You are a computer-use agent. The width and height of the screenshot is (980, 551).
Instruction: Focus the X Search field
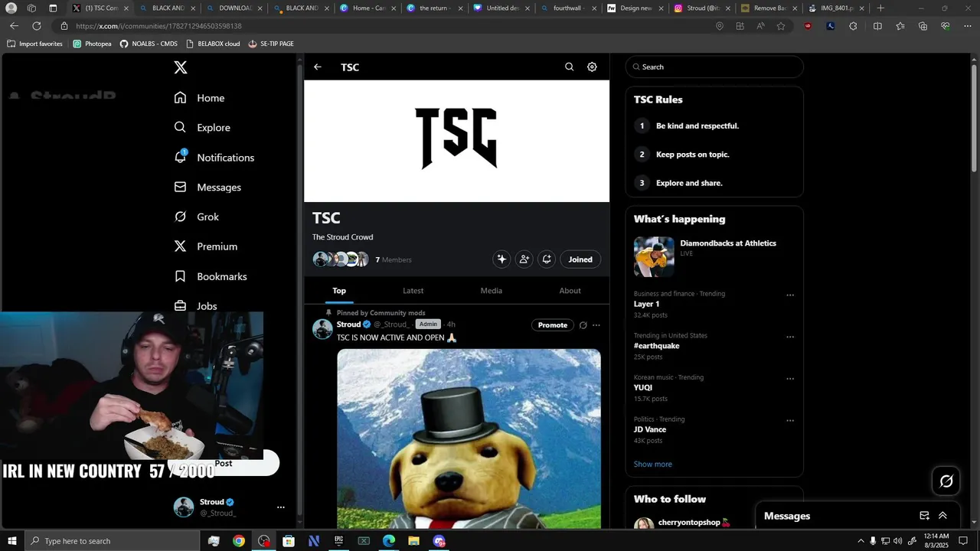[714, 67]
